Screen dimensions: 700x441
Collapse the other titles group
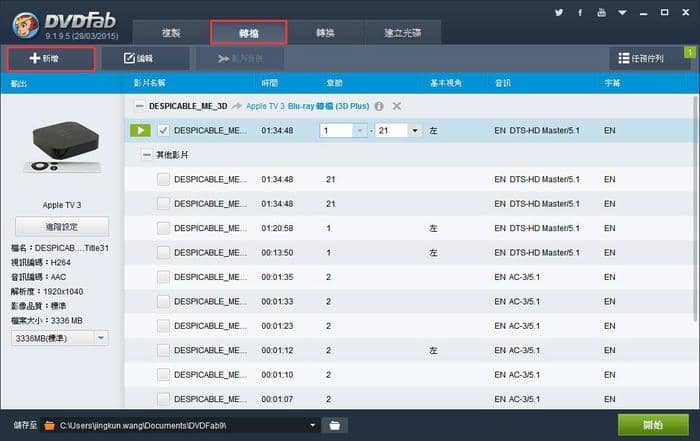point(146,155)
